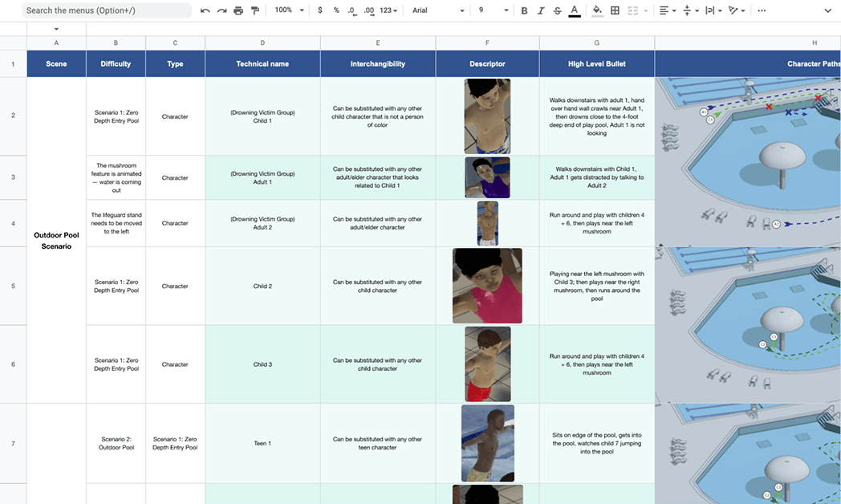Screen dimensions: 841x504
Task: Select the Teen 1 technical name cell
Action: (x=262, y=444)
